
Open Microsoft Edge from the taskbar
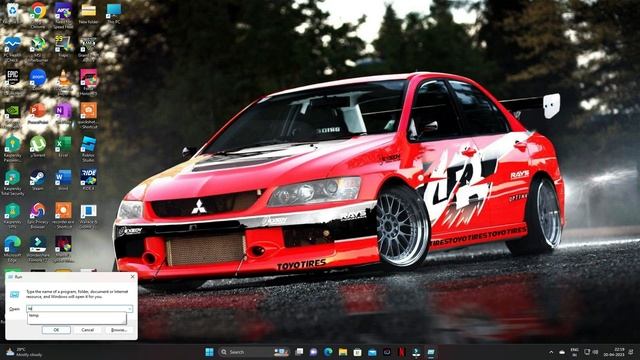click(x=328, y=352)
